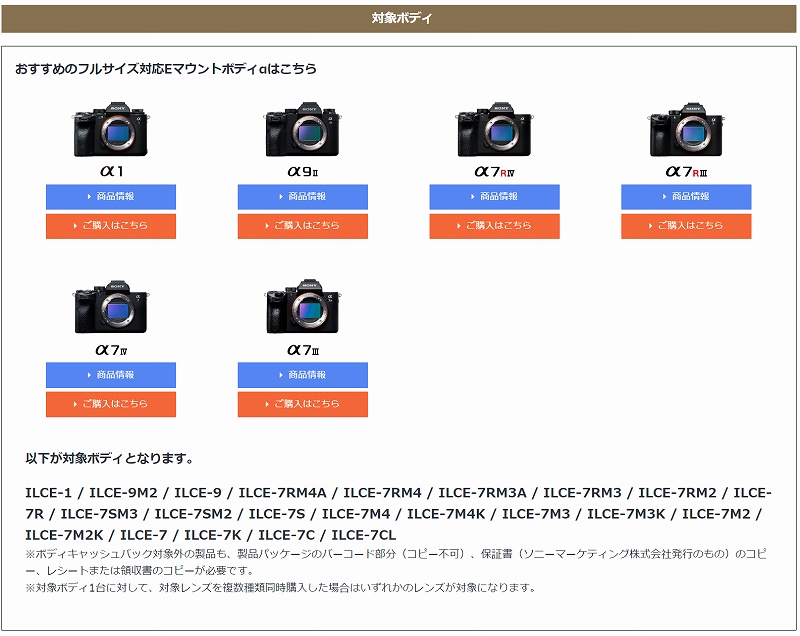
Task: Click the ※ボディキャッシュバック対象外 note
Action: click(396, 562)
